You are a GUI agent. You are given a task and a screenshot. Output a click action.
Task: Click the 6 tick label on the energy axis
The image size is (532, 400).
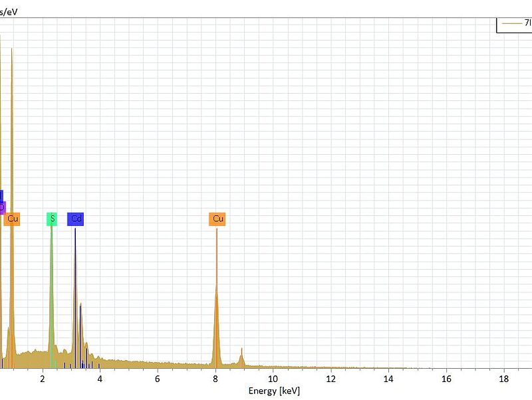click(x=157, y=379)
